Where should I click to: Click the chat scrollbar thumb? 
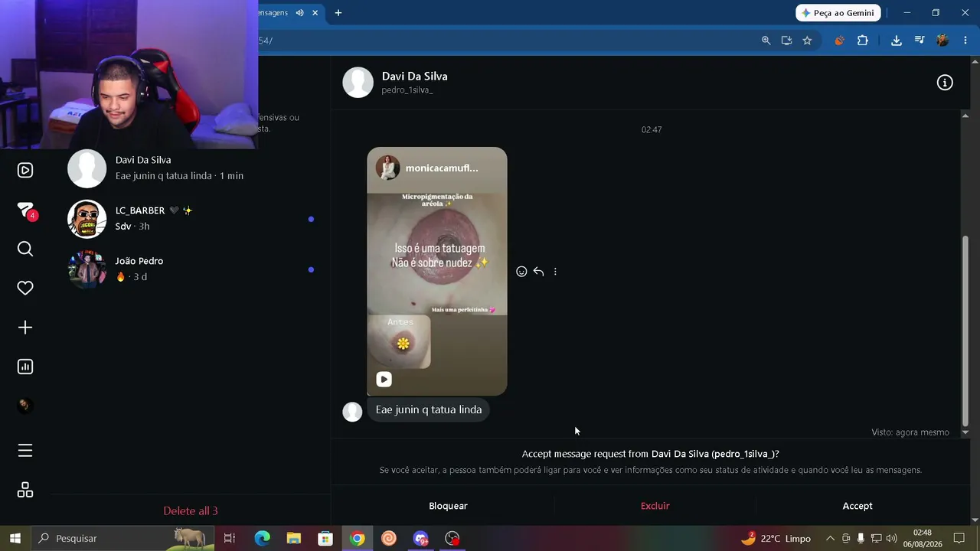pyautogui.click(x=965, y=331)
